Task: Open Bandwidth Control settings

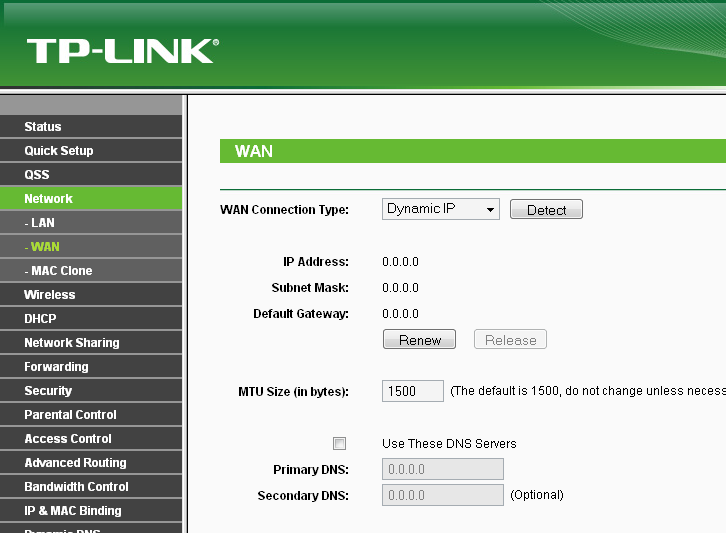Action: 91,488
